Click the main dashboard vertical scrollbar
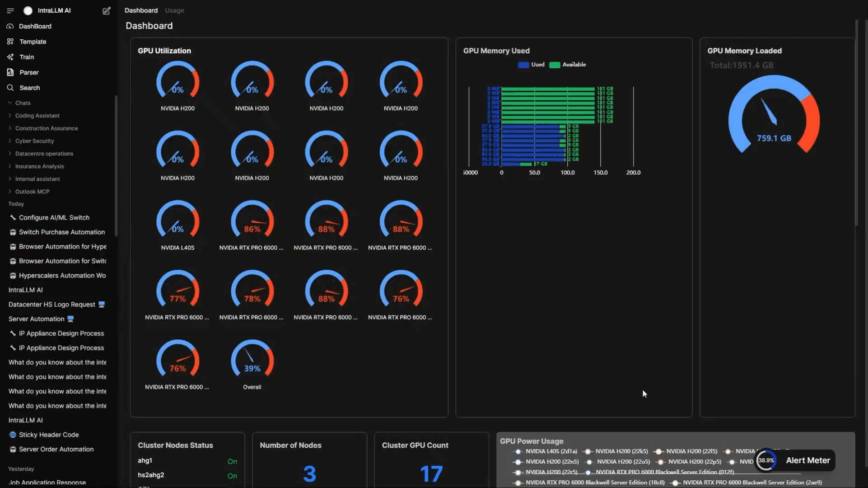The height and width of the screenshot is (488, 868). pos(856,122)
